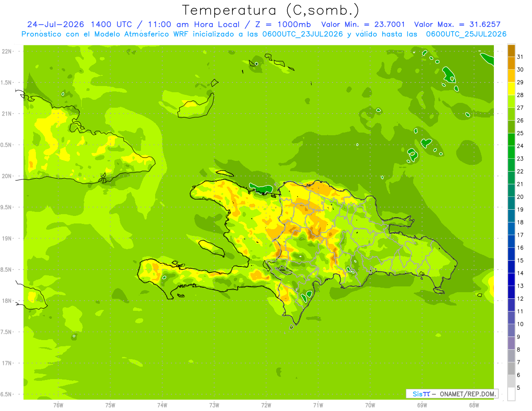Click the '71W' longitude label
The height and width of the screenshot is (411, 532).
(318, 405)
